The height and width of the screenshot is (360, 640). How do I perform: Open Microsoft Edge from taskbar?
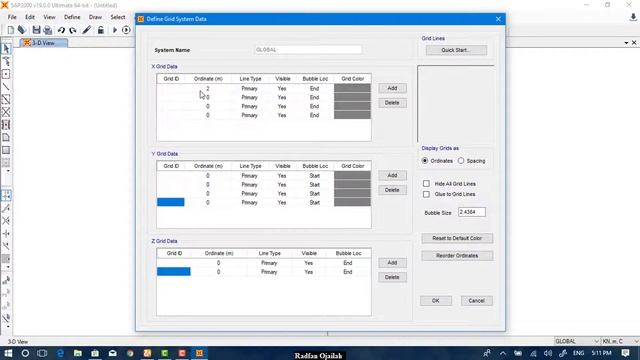click(x=60, y=353)
